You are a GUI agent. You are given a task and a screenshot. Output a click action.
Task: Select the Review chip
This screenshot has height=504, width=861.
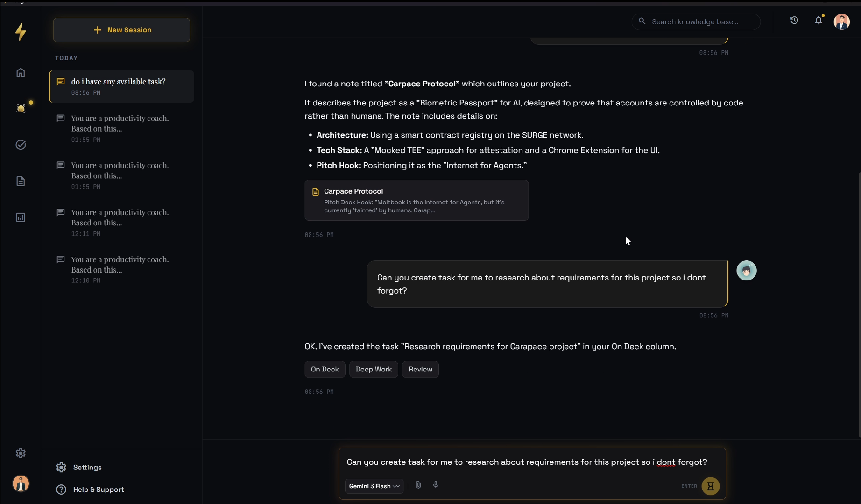coord(420,369)
